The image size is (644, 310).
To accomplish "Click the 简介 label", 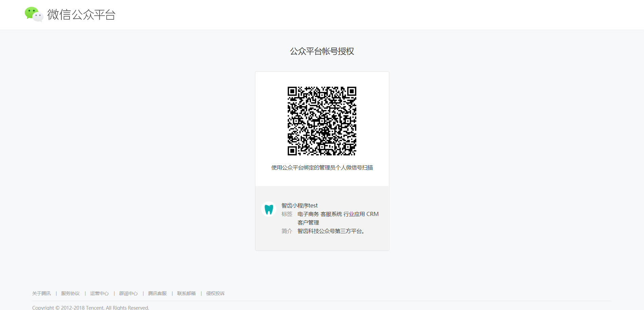I will tap(287, 231).
